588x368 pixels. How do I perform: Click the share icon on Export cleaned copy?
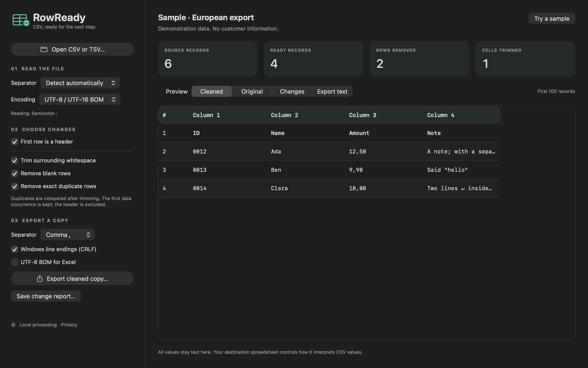(x=40, y=279)
